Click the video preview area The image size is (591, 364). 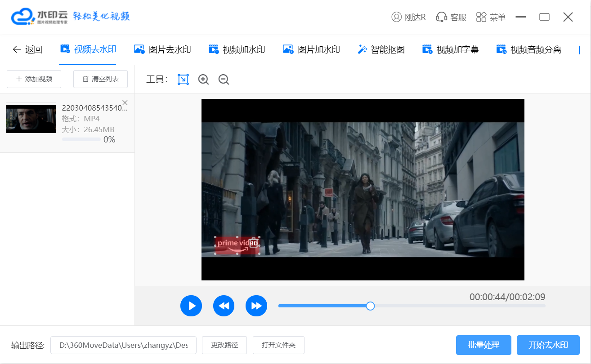click(363, 190)
